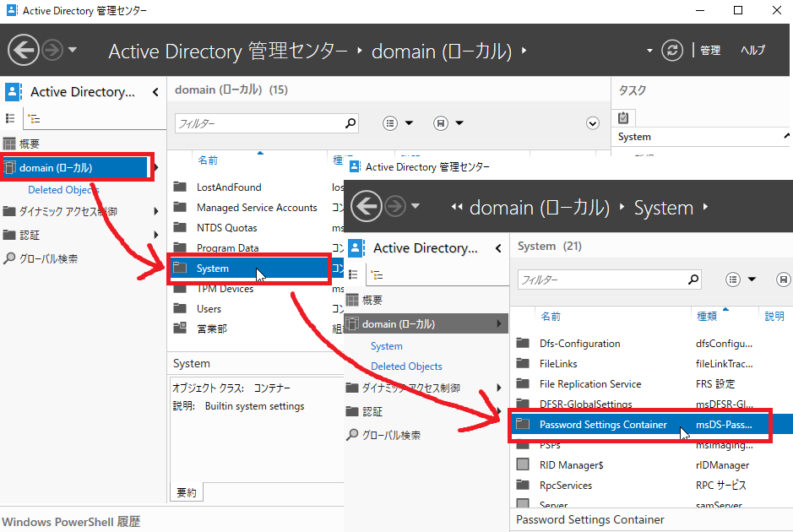Click the save query icon near the filter box
Image resolution: width=793 pixels, height=532 pixels.
click(x=439, y=122)
